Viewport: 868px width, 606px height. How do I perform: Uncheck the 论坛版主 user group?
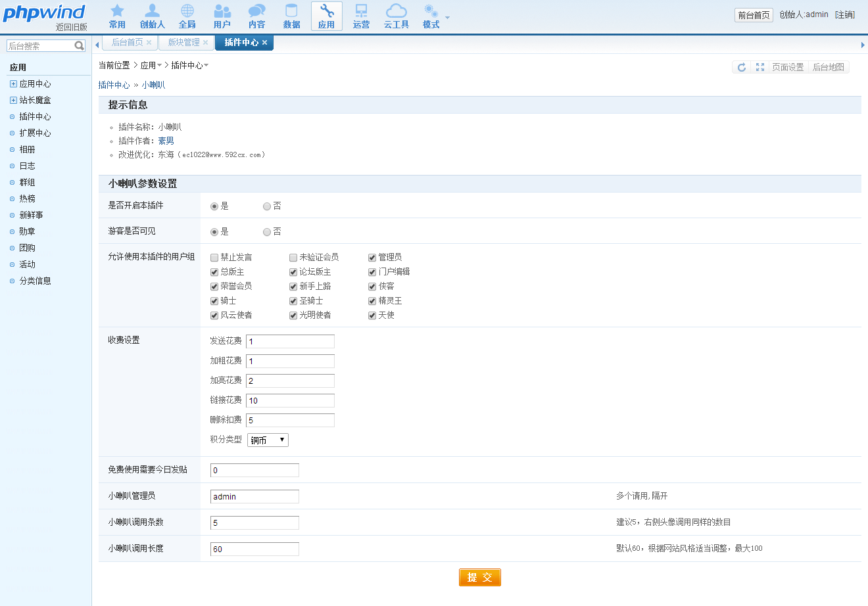pyautogui.click(x=293, y=272)
